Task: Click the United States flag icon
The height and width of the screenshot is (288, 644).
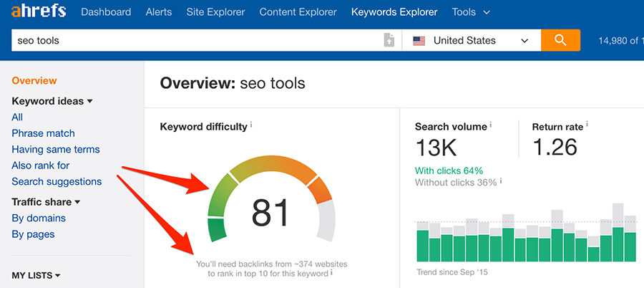Action: (419, 41)
